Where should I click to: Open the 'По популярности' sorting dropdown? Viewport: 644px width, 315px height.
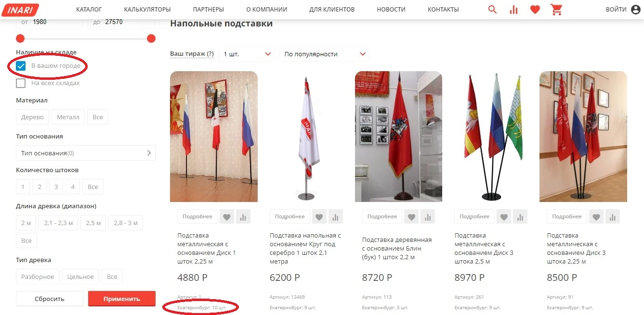[x=325, y=54]
